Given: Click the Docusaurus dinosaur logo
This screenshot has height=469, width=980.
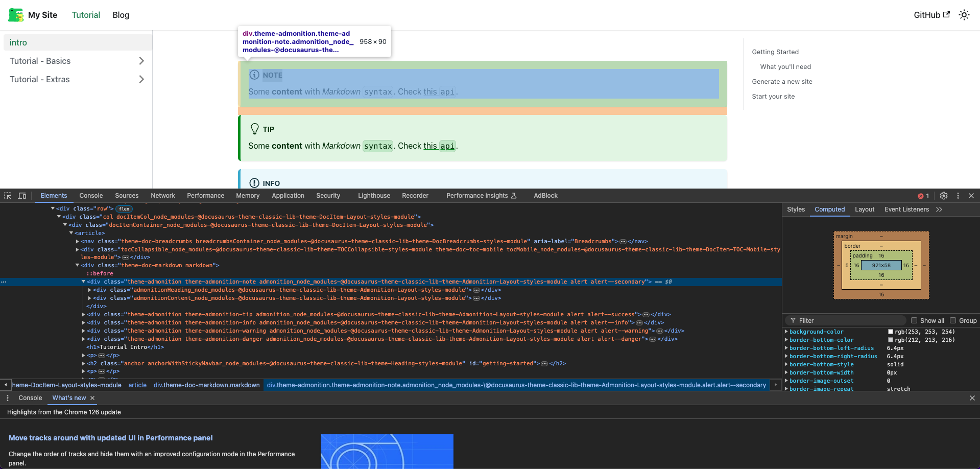Looking at the screenshot, I should tap(16, 15).
